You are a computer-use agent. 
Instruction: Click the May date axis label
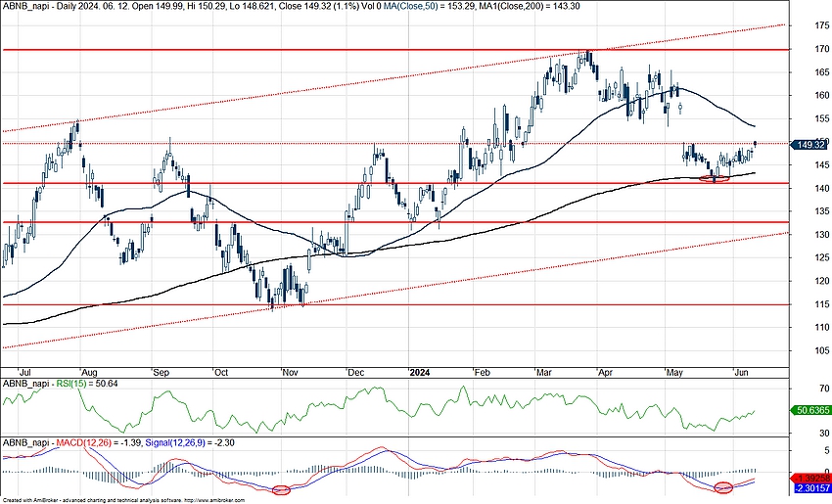(674, 373)
